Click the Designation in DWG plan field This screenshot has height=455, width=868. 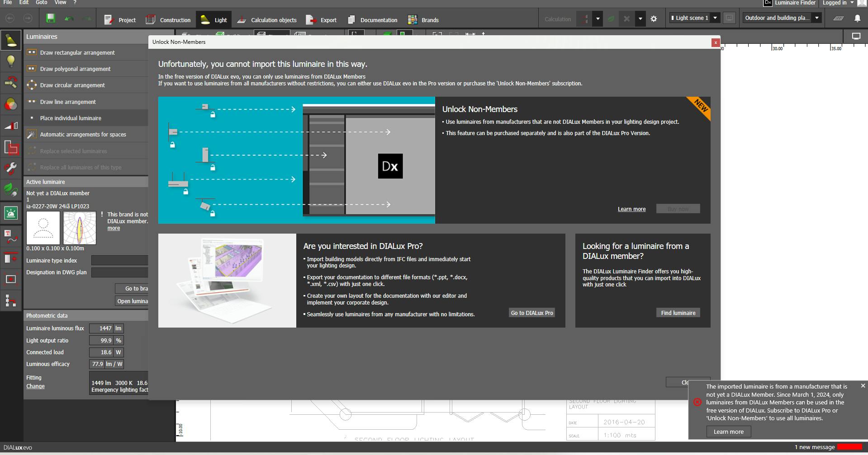[x=119, y=272]
